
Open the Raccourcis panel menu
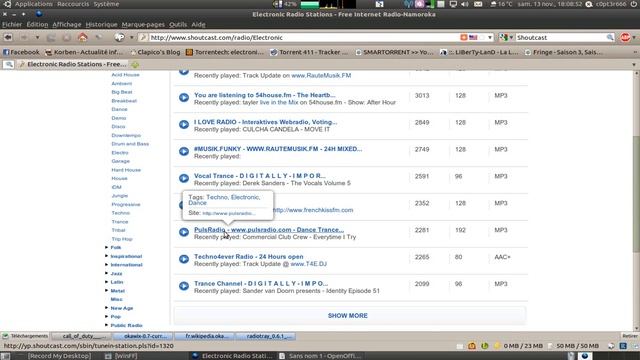tap(73, 4)
